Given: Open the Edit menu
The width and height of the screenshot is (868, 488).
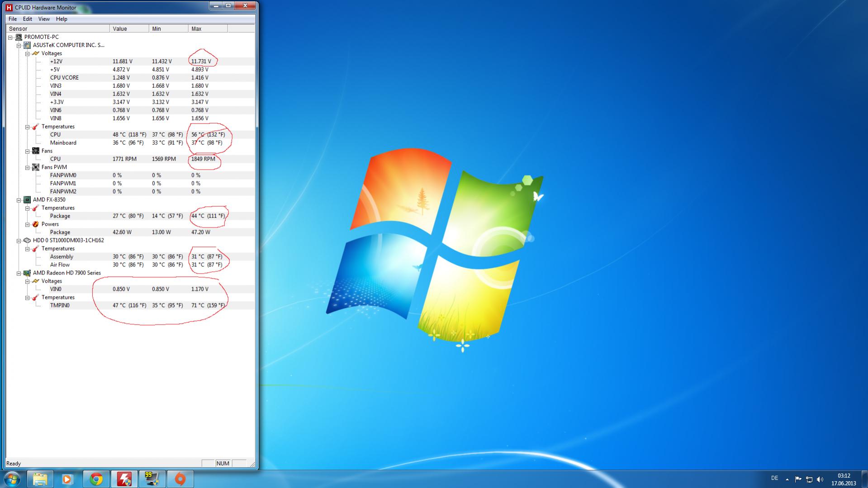Looking at the screenshot, I should pos(28,19).
